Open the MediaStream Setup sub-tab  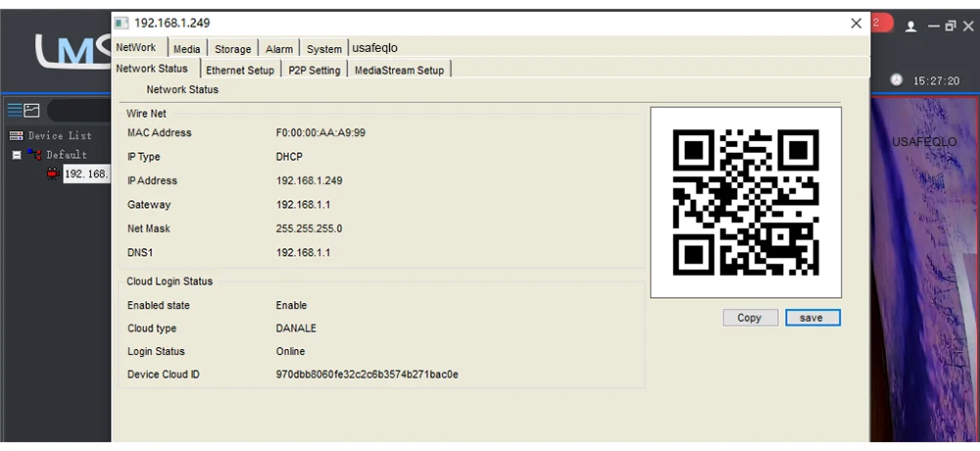pyautogui.click(x=399, y=70)
